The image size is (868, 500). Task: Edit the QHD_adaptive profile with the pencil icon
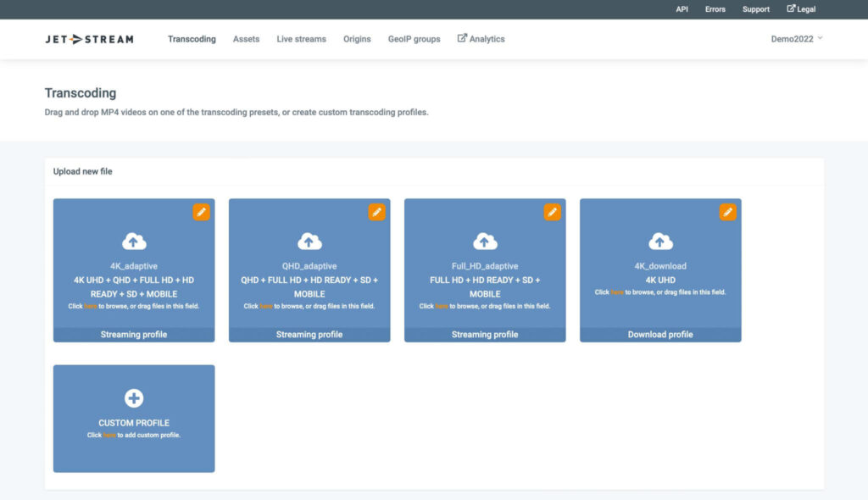(376, 212)
